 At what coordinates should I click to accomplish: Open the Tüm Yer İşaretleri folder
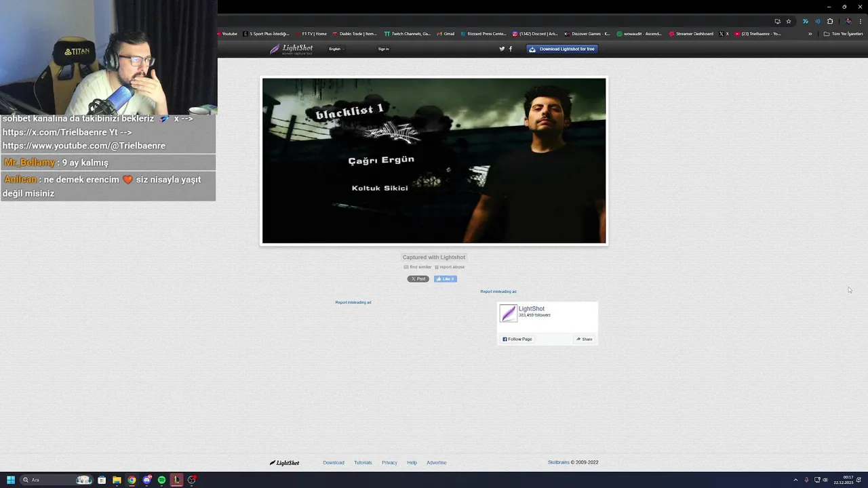(844, 34)
